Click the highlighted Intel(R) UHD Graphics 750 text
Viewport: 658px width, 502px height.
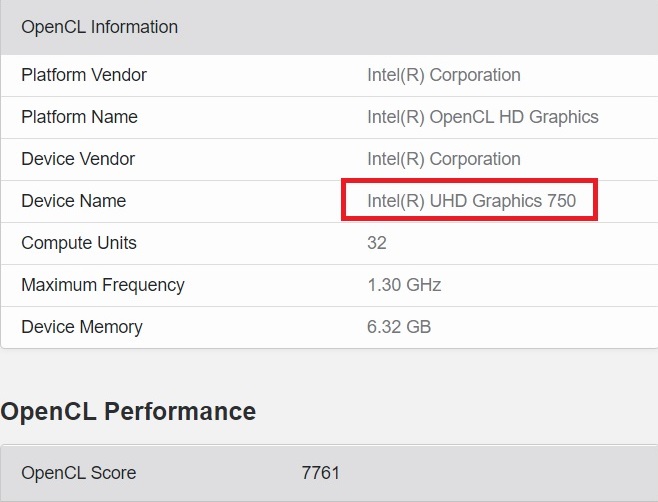click(x=471, y=201)
